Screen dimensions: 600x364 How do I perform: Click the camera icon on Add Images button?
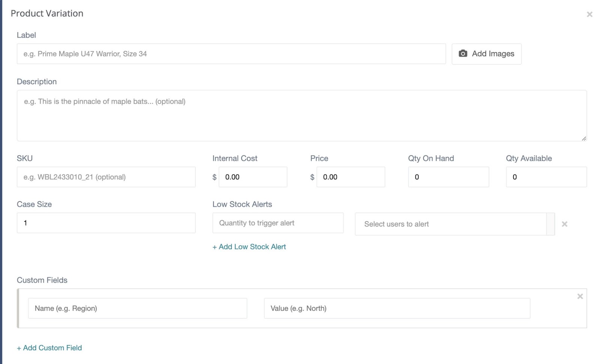tap(463, 54)
